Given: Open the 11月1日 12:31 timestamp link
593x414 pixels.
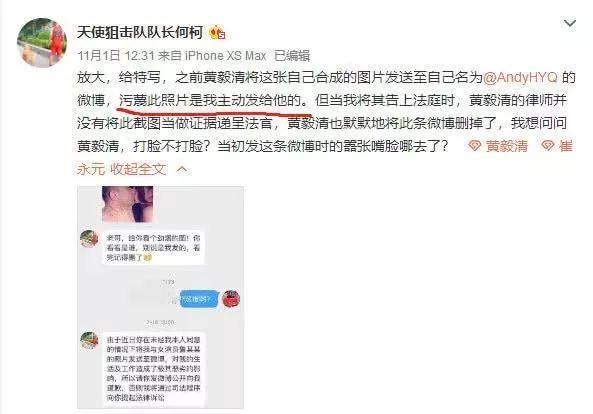Looking at the screenshot, I should [116, 56].
